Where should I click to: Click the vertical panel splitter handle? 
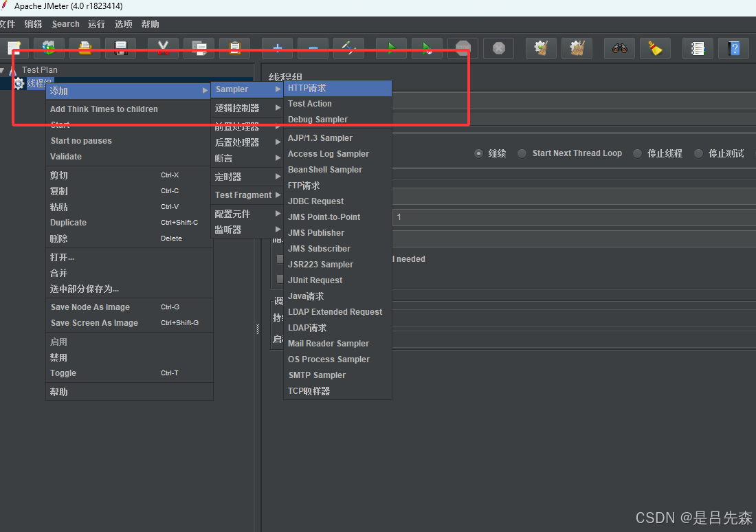pyautogui.click(x=258, y=329)
